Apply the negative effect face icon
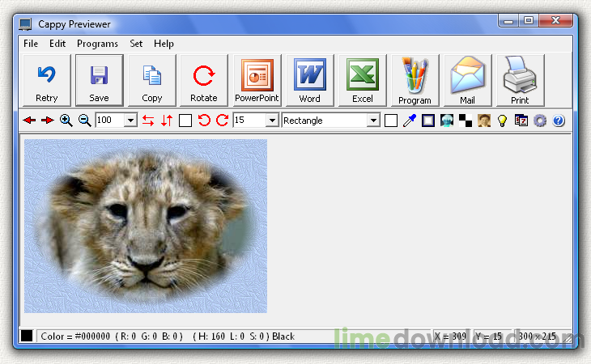Image resolution: width=591 pixels, height=364 pixels. (447, 121)
